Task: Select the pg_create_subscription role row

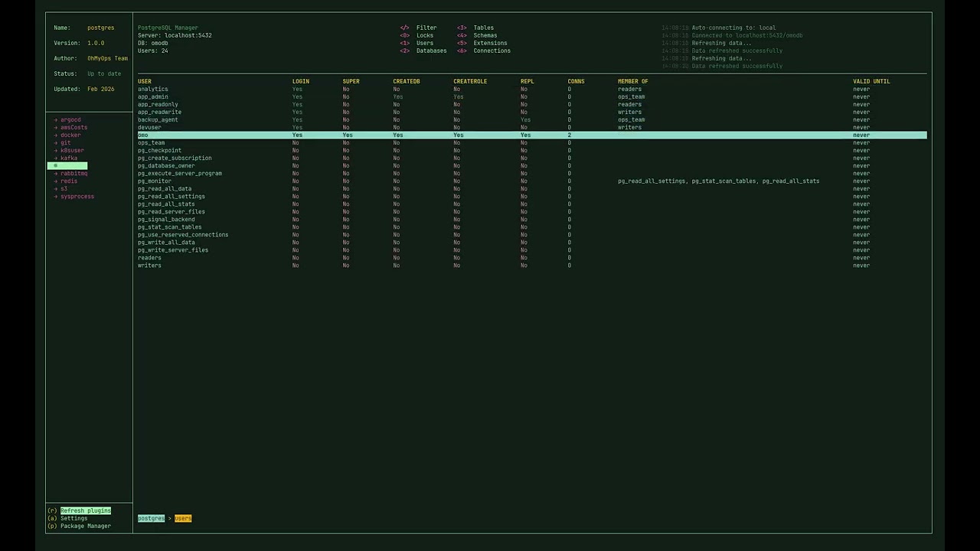Action: click(x=532, y=158)
